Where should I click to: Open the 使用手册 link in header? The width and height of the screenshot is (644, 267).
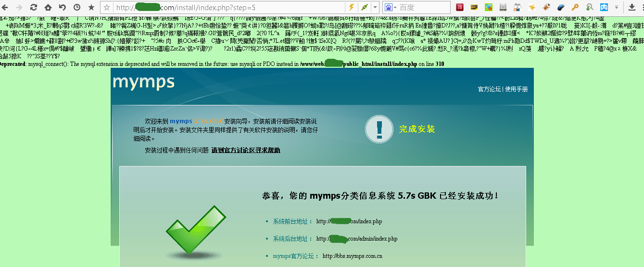pos(516,89)
